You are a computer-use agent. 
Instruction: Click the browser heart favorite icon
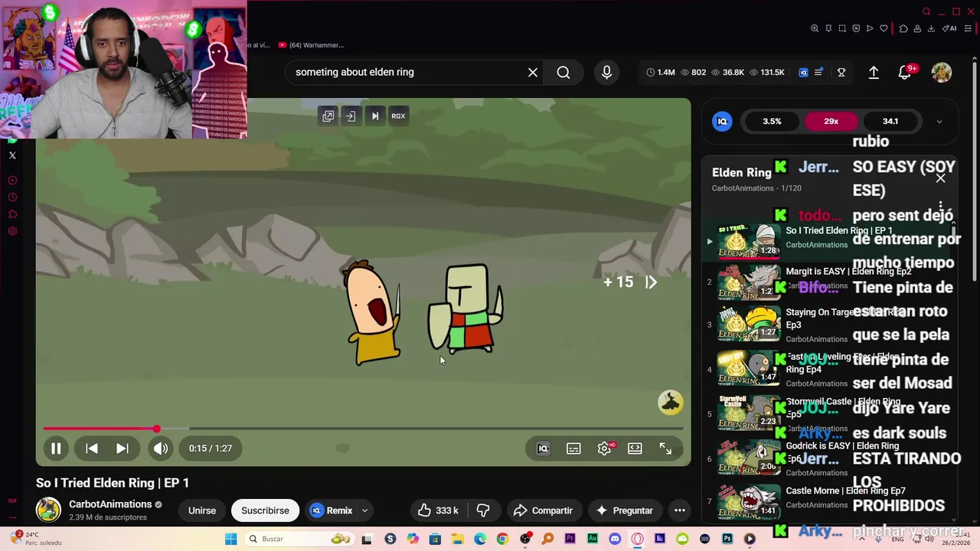884,28
